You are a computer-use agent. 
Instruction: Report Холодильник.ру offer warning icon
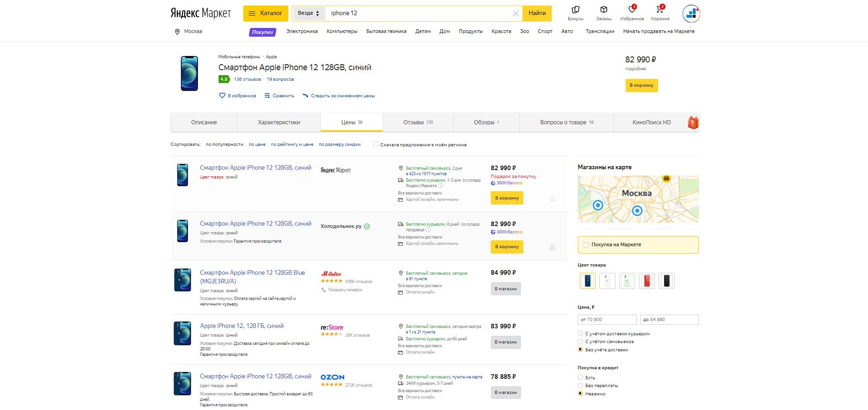(552, 247)
